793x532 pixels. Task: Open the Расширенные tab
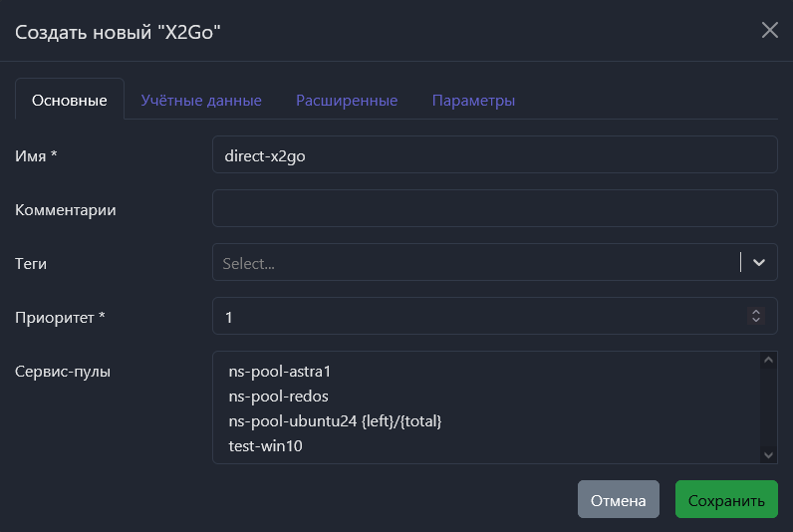347,101
